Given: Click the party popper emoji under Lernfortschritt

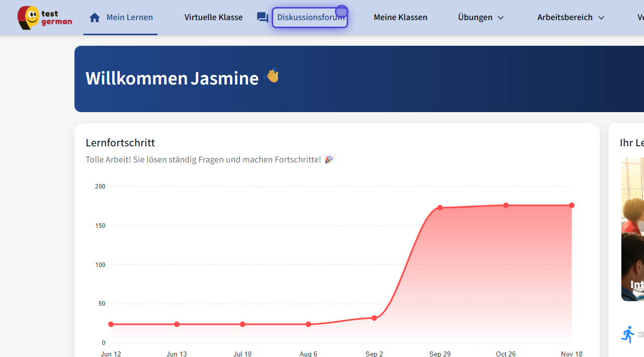Looking at the screenshot, I should click(329, 159).
